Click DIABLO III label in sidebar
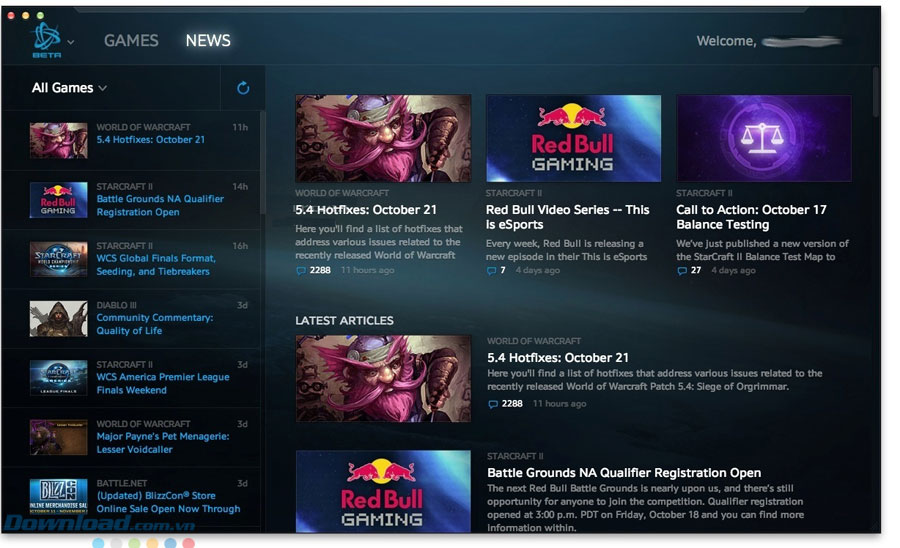Viewport: 900px width, 548px height. point(116,305)
